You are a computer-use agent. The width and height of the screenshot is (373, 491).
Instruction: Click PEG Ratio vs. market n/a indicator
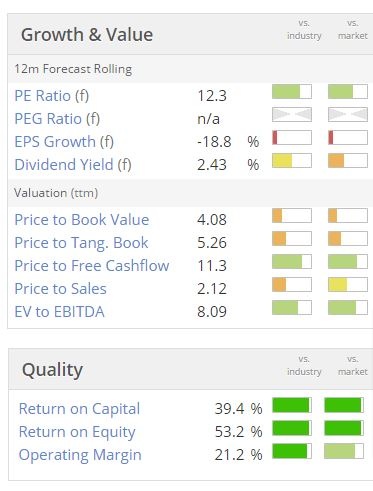pyautogui.click(x=348, y=115)
